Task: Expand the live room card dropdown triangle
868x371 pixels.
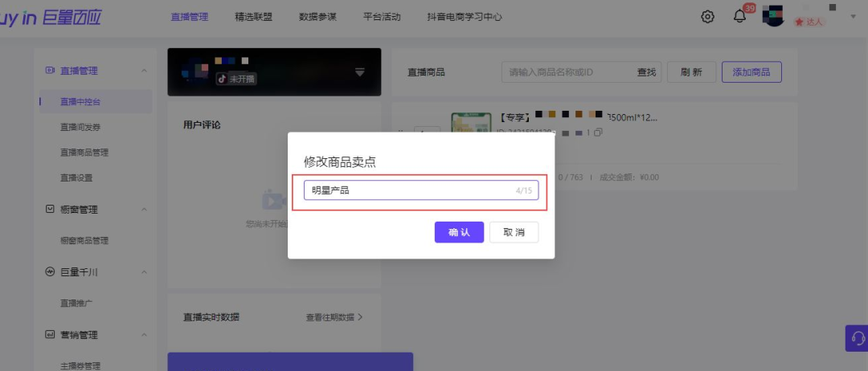Action: (x=360, y=72)
